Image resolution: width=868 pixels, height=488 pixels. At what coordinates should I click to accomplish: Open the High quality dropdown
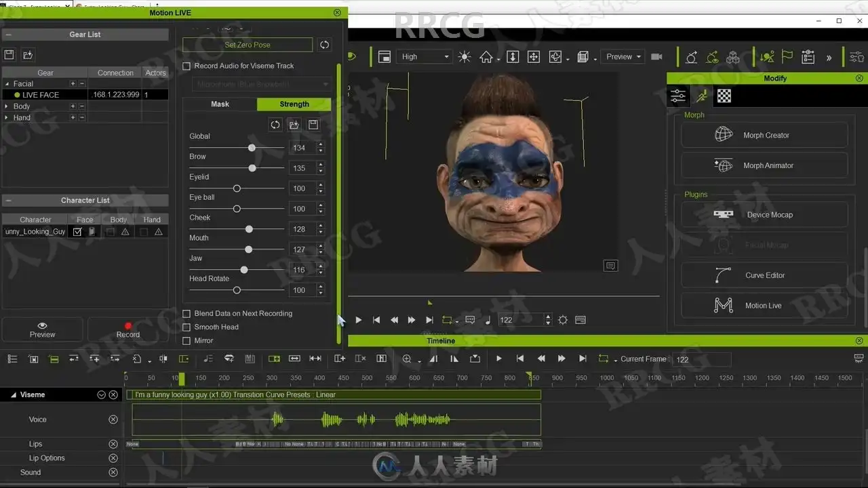[x=425, y=57]
